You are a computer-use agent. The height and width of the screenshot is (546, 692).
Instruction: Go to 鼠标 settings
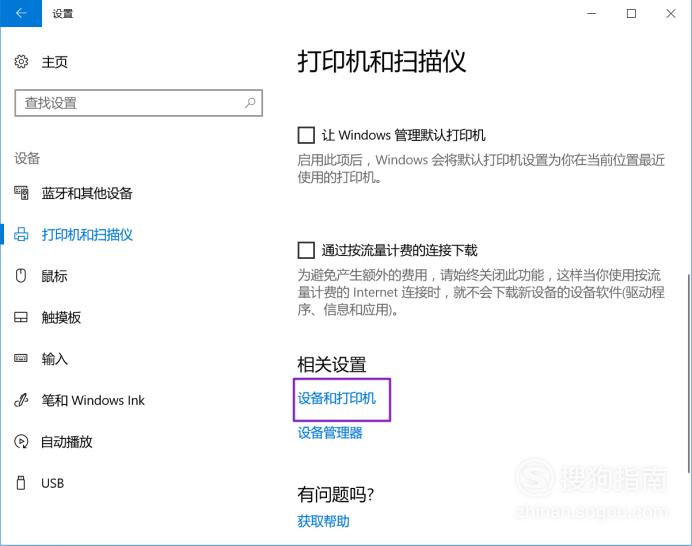pos(54,276)
